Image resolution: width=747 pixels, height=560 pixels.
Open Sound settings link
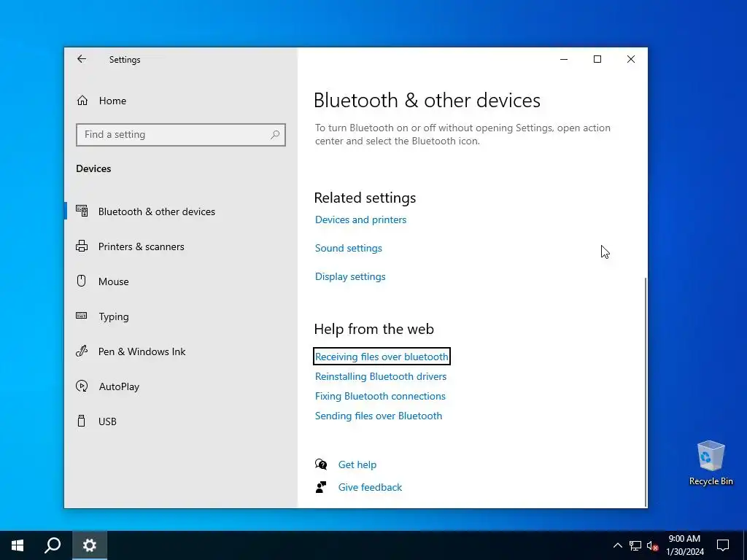click(348, 248)
